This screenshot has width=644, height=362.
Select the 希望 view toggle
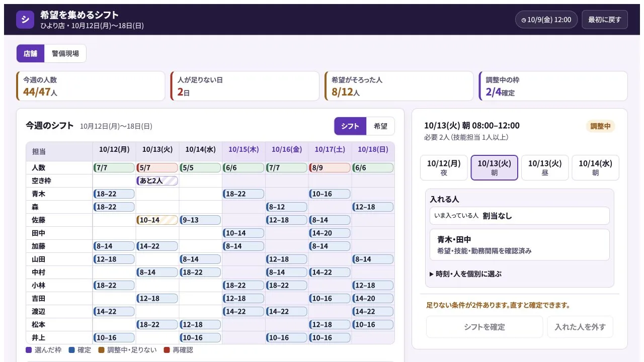(x=380, y=126)
